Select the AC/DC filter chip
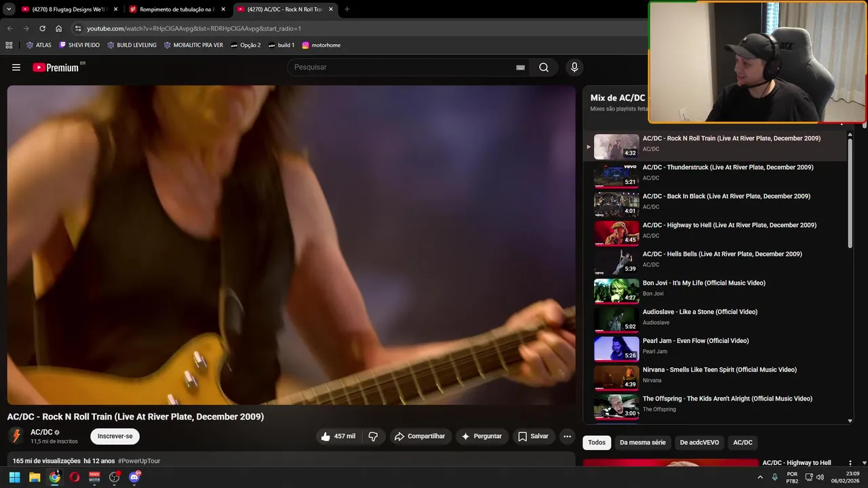868x488 pixels. (x=743, y=443)
